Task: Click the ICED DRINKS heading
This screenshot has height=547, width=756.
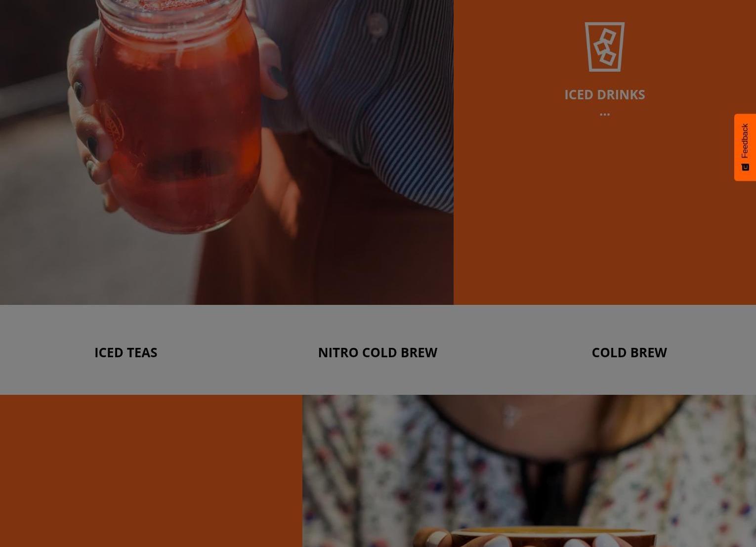Action: click(604, 94)
